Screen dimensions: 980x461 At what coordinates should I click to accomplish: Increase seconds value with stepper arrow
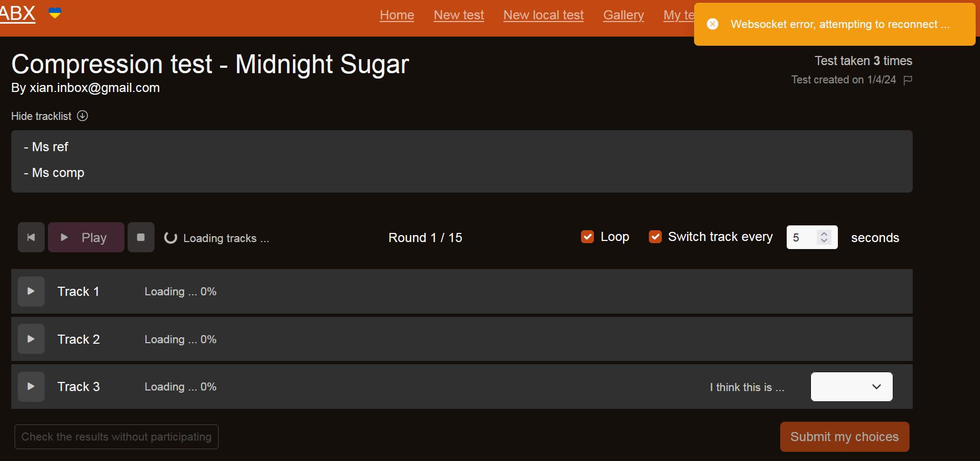[824, 233]
